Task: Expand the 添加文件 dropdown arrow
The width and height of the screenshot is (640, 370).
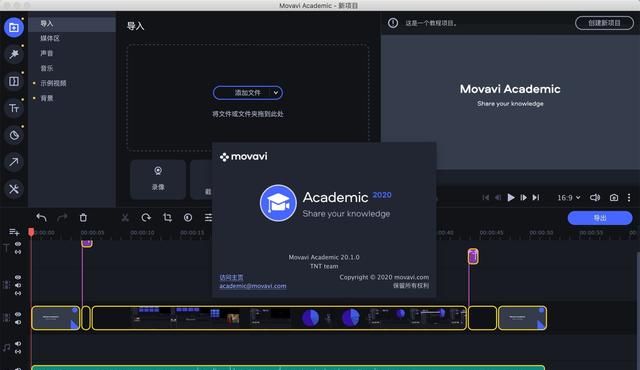Action: [x=276, y=93]
